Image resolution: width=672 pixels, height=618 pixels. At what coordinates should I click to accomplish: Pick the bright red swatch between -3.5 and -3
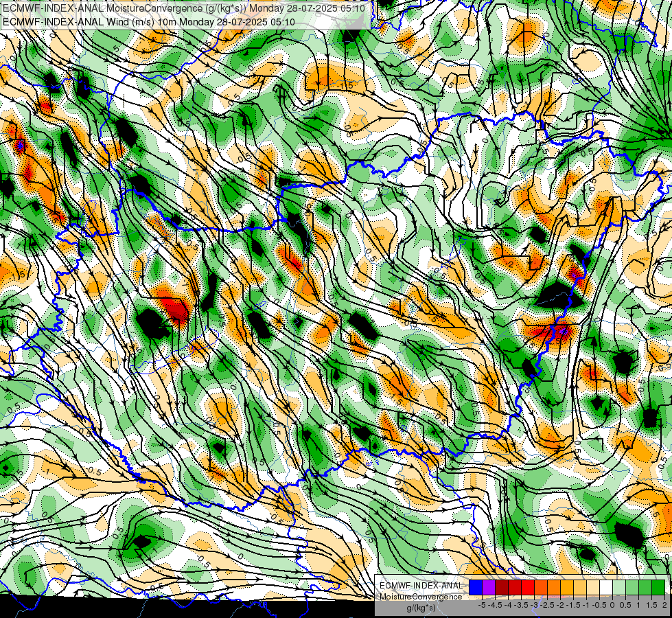click(x=528, y=587)
